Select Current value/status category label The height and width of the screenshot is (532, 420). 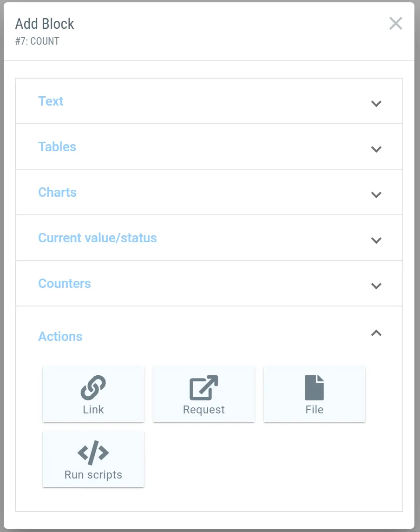click(x=97, y=238)
